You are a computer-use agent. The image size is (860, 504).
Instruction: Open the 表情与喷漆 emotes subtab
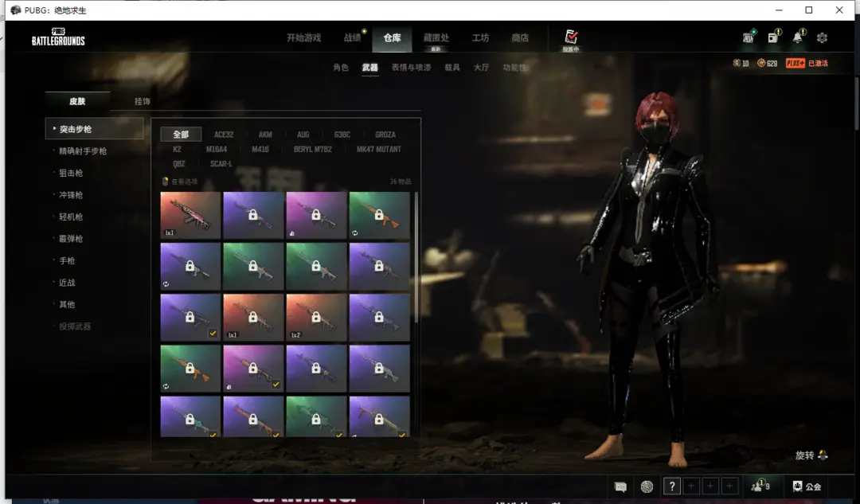tap(412, 68)
